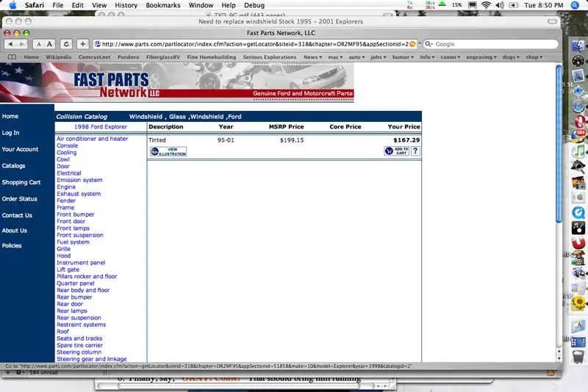Open the sunflower icon in the dock
This screenshot has height=392, width=588.
tap(578, 303)
